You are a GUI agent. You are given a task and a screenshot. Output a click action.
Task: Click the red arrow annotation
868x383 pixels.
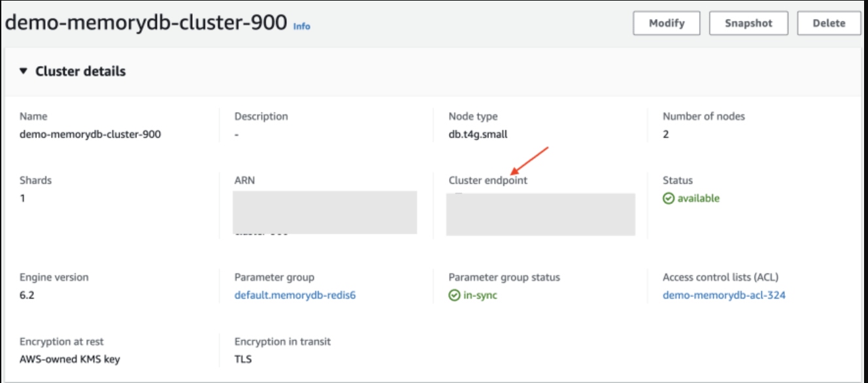(x=528, y=161)
